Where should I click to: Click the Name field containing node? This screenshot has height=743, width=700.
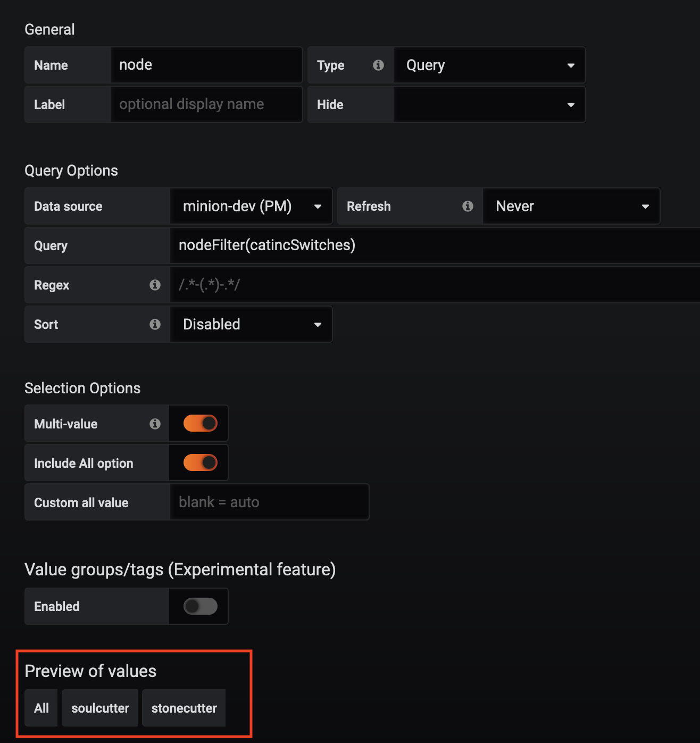[206, 65]
